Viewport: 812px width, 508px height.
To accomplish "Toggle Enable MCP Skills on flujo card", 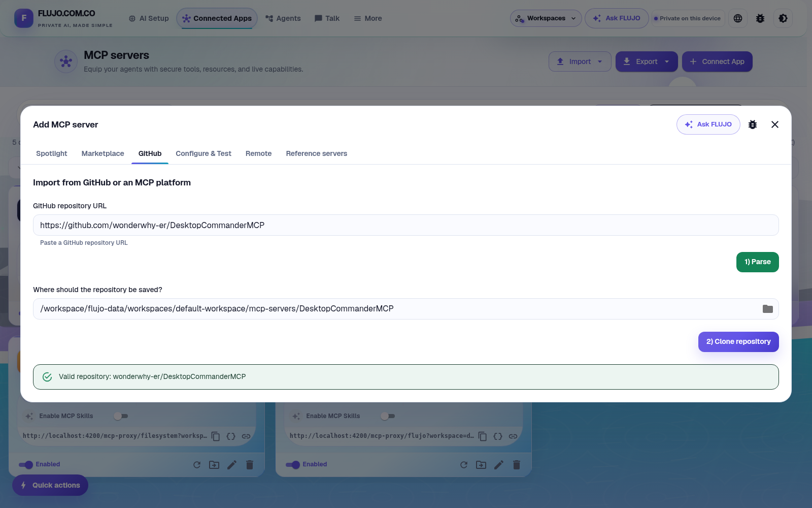I will 388,416.
